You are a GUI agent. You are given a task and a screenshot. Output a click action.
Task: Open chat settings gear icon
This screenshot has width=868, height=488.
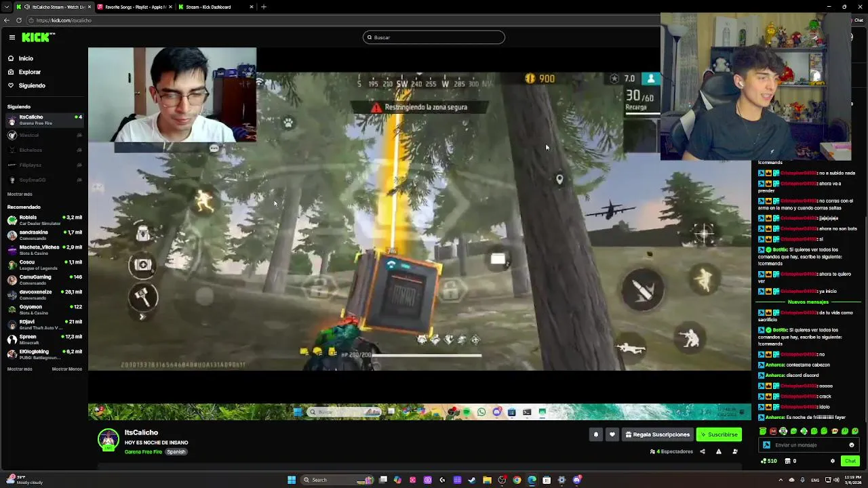[833, 461]
